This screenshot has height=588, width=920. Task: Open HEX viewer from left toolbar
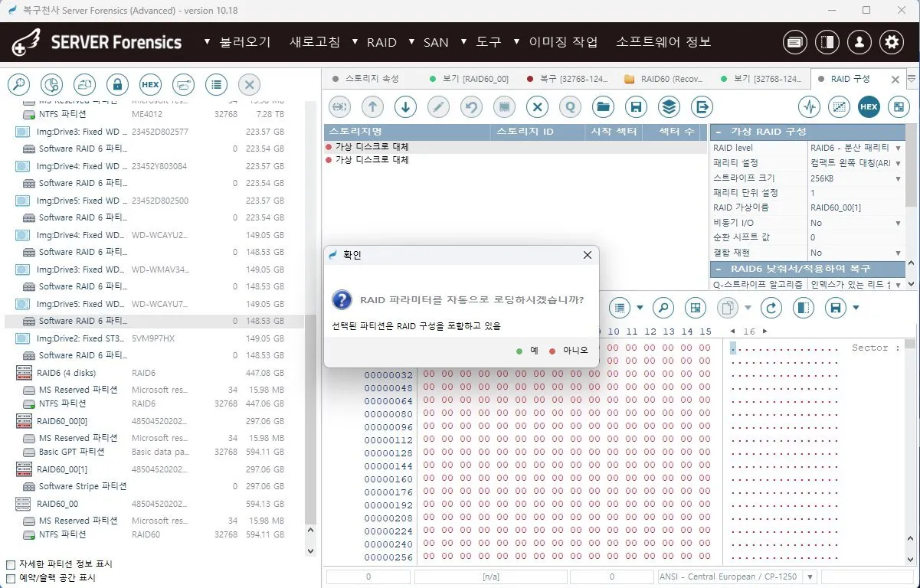coord(150,84)
